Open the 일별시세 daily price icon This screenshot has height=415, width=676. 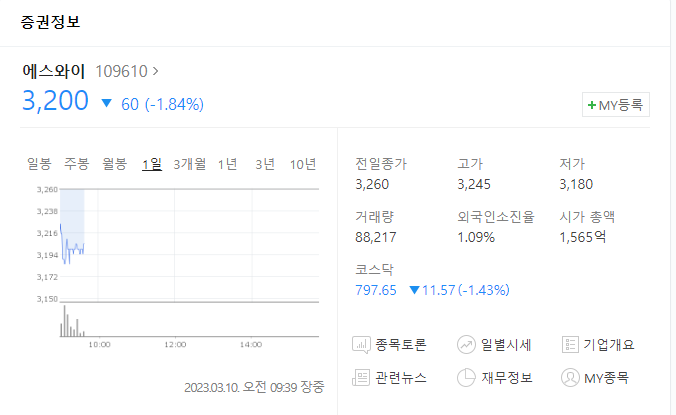pos(466,345)
